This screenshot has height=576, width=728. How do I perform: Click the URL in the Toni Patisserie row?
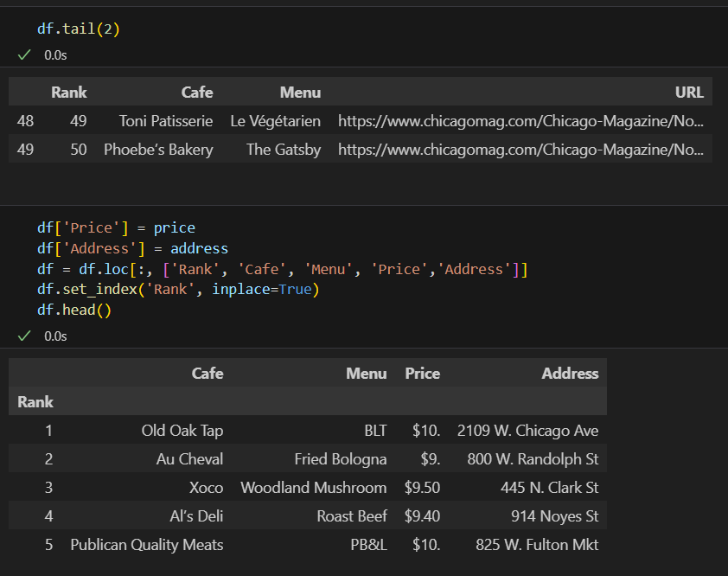point(520,121)
